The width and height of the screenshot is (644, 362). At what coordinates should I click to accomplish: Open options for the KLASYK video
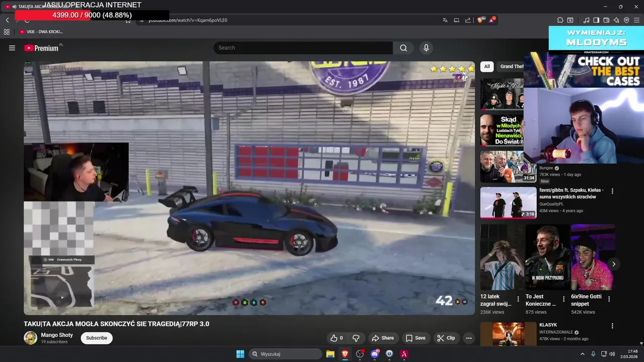pyautogui.click(x=612, y=326)
